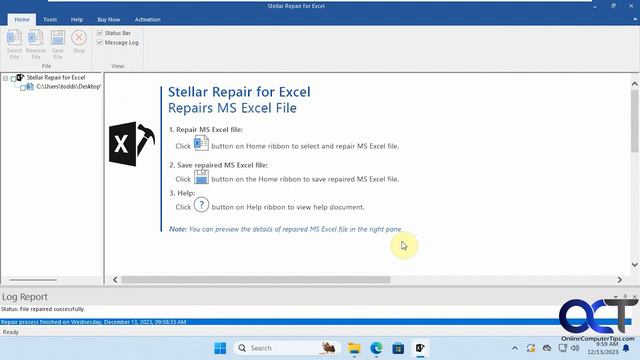The height and width of the screenshot is (360, 640).
Task: Click the scroll down arrow of preview pane
Action: (635, 264)
